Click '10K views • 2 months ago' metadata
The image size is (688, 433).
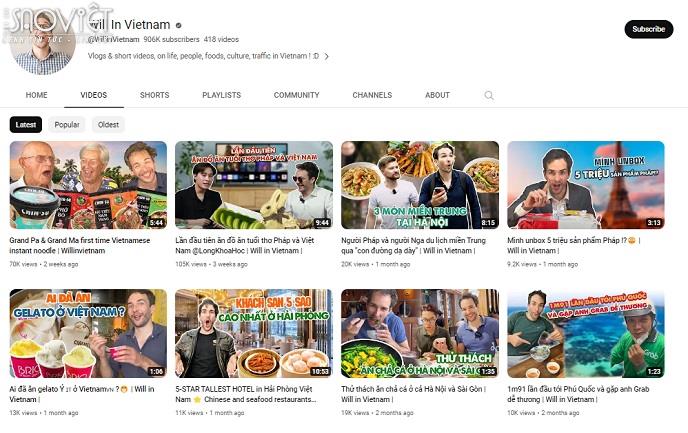point(543,413)
